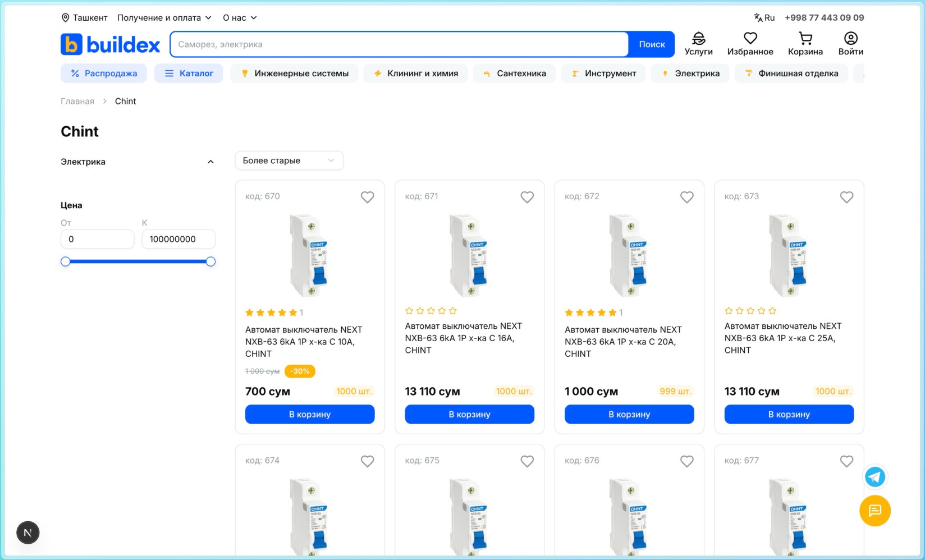Click the minimum price slider handle

click(66, 261)
